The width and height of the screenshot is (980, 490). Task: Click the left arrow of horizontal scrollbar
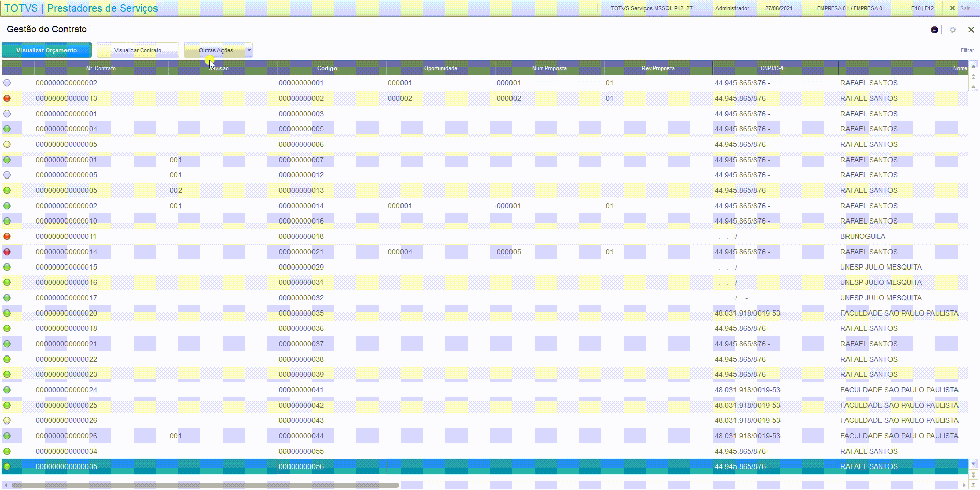click(6, 485)
